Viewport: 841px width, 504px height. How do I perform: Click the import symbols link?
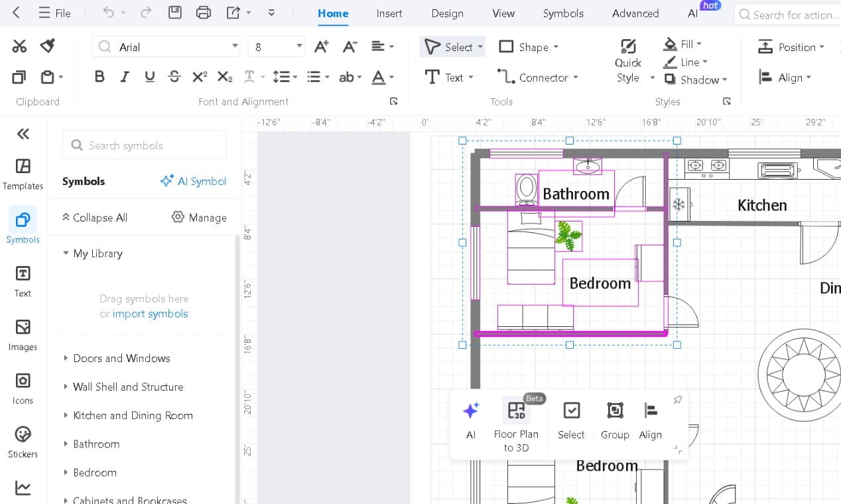pos(150,314)
